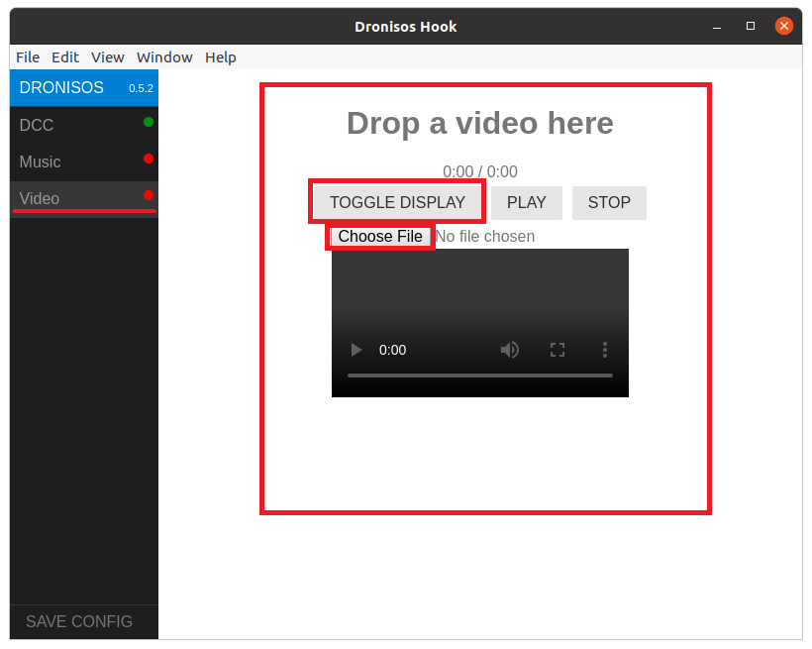This screenshot has height=649, width=812.
Task: Expand the Edit menu
Action: (x=64, y=56)
